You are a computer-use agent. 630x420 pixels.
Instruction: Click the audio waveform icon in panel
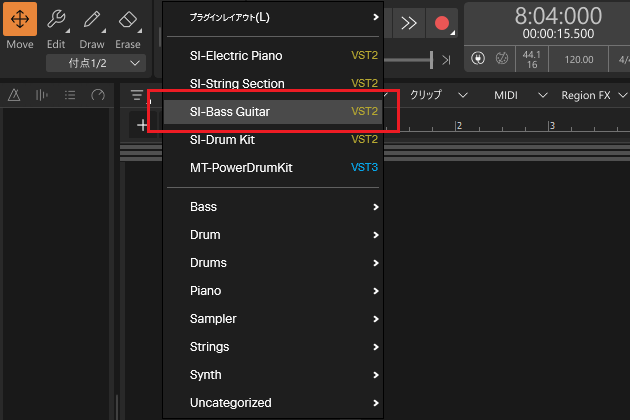tap(42, 96)
